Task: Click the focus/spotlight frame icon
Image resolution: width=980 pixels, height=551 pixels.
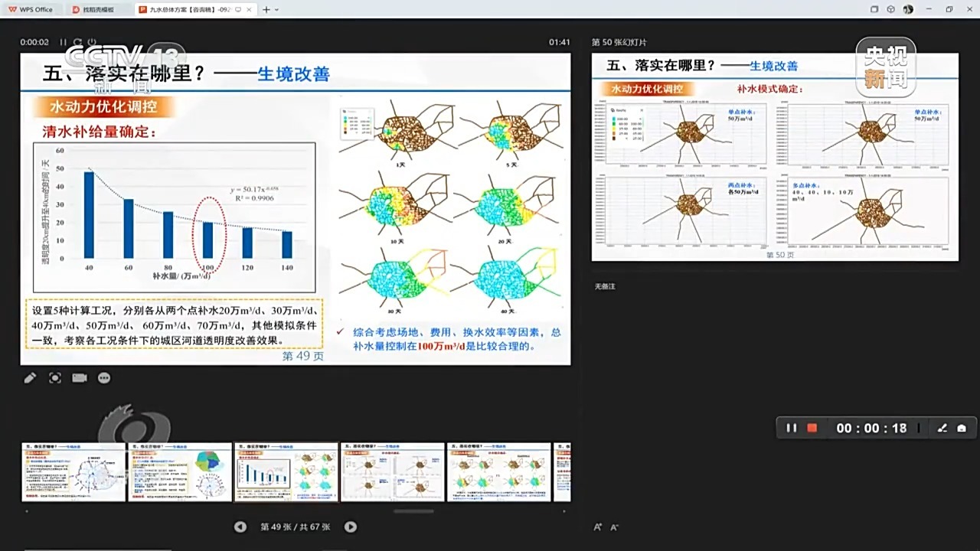Action: (x=55, y=378)
